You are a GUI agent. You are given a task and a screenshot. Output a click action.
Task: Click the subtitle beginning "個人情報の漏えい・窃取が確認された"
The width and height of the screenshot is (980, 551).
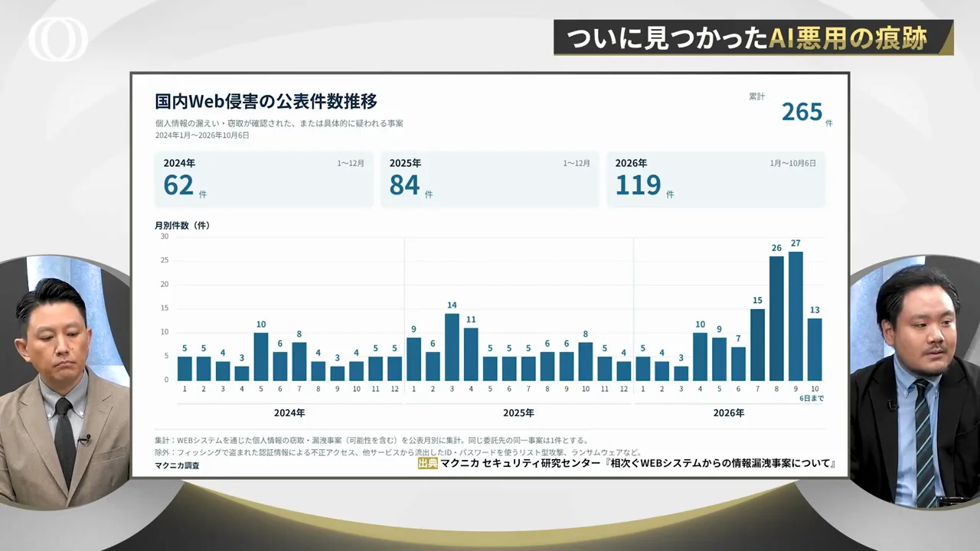279,122
